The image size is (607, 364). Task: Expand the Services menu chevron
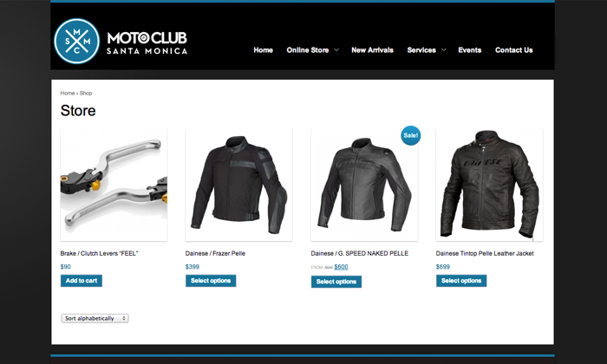coord(444,50)
